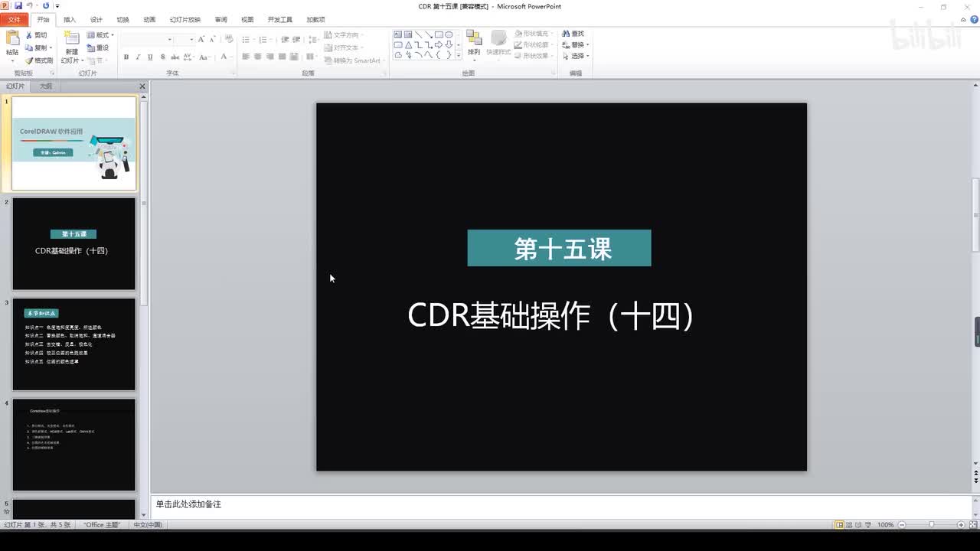Switch to the Design (设计) ribbon tab

[x=96, y=20]
